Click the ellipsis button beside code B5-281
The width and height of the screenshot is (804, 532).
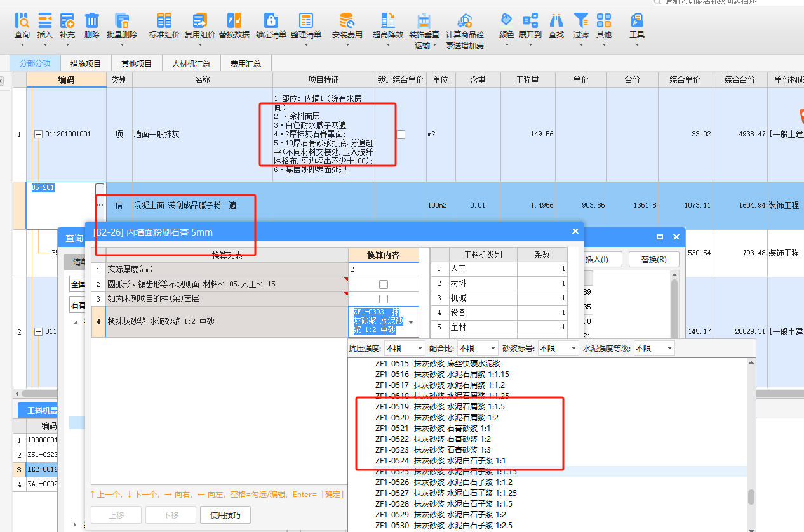click(100, 206)
